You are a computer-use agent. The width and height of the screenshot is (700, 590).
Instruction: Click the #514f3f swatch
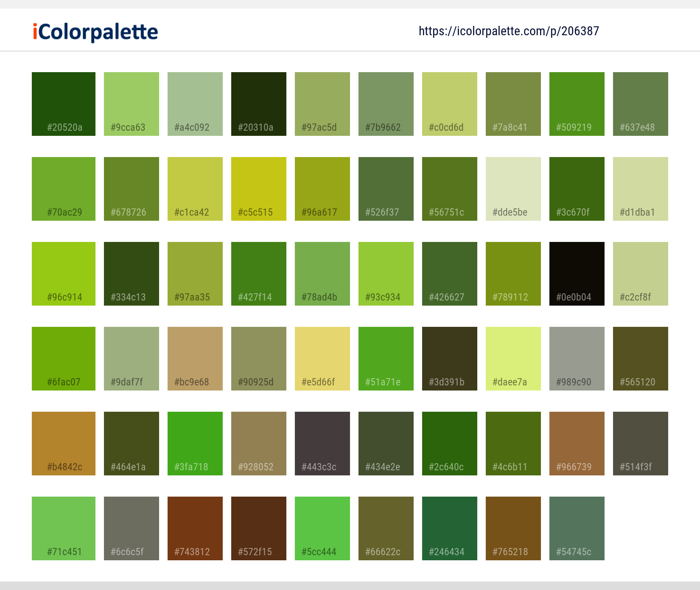641,444
